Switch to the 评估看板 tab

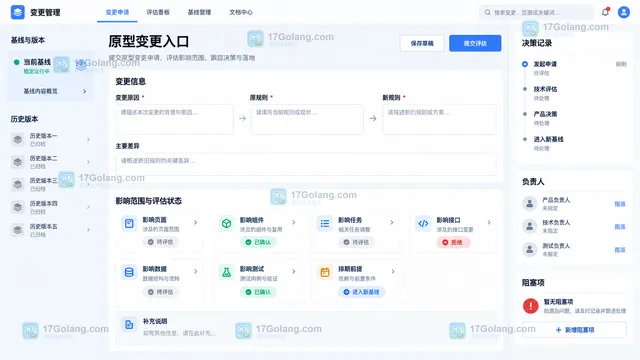tap(158, 12)
